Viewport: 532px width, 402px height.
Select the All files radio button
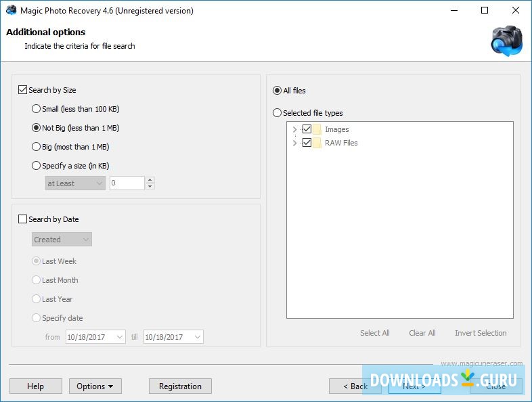[x=278, y=91]
